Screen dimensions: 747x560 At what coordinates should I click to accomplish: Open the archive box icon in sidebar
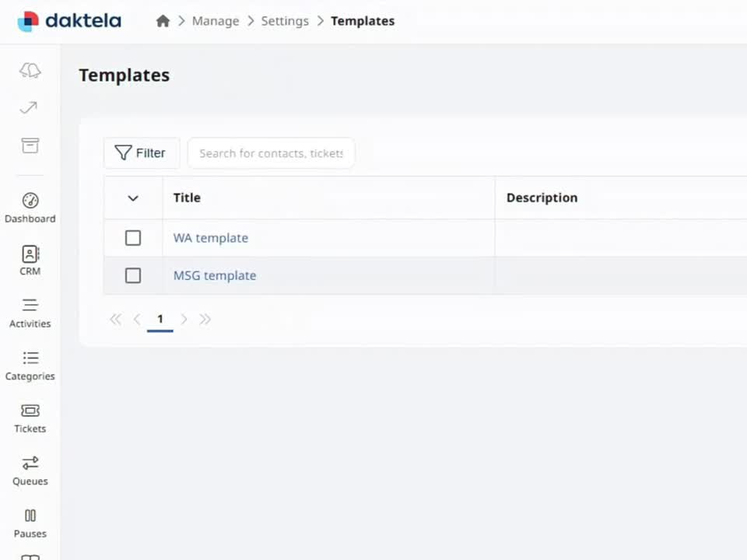(x=30, y=145)
